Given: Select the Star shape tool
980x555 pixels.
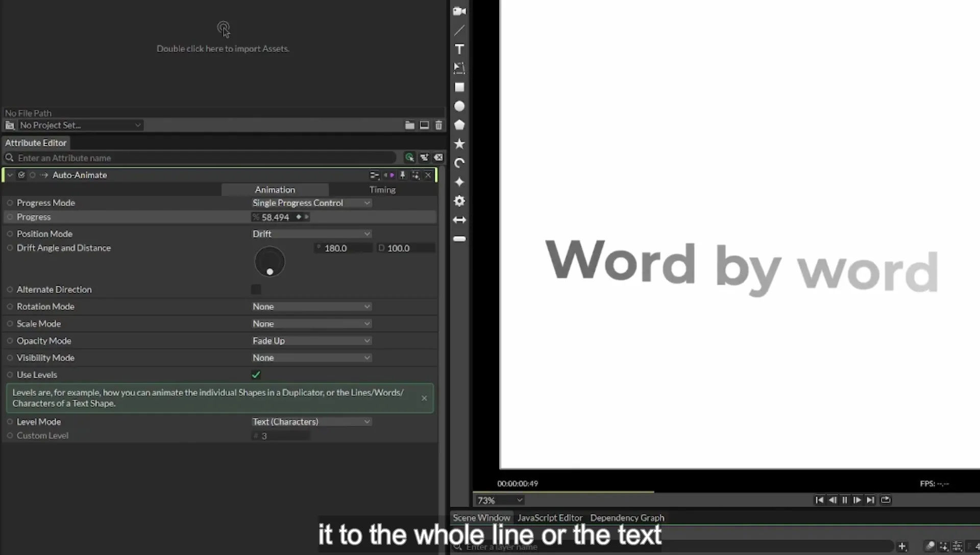Looking at the screenshot, I should coord(459,144).
